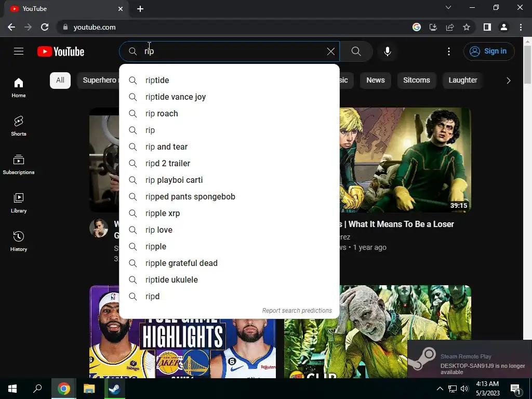532x399 pixels.
Task: Choose 'rip love' suggestion
Action: (x=229, y=230)
